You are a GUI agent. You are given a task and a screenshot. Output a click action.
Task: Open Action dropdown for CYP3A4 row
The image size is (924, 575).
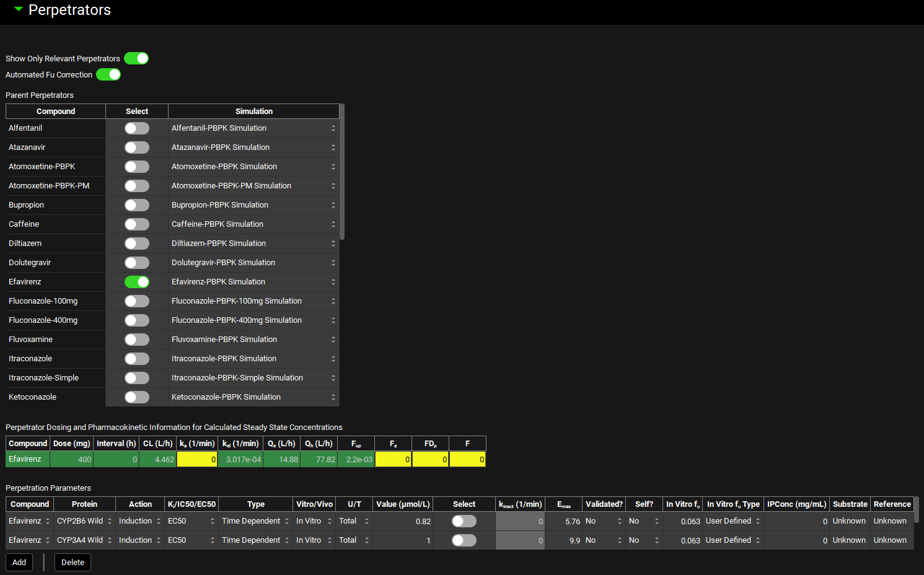click(x=140, y=540)
